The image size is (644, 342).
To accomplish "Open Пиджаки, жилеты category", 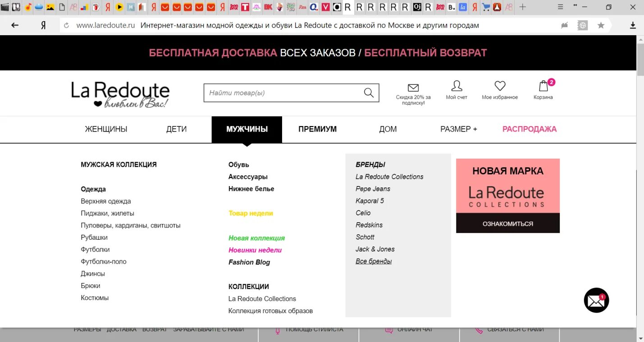I will point(107,214).
